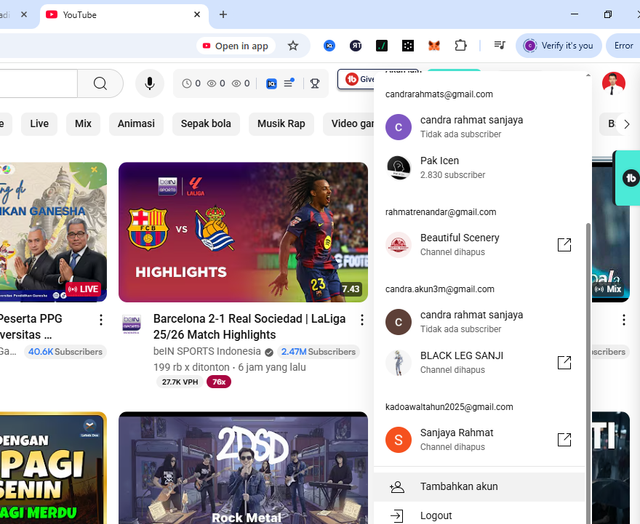
Task: Select the Mix category chip
Action: tap(83, 124)
